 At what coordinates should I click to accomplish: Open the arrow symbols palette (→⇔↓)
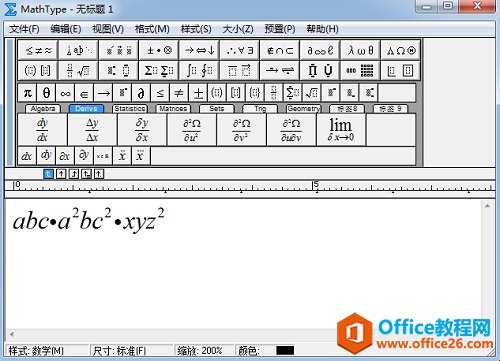coord(199,50)
